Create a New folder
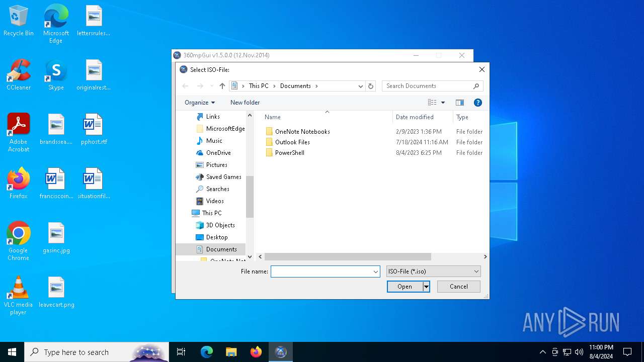The height and width of the screenshot is (362, 644). pos(245,103)
